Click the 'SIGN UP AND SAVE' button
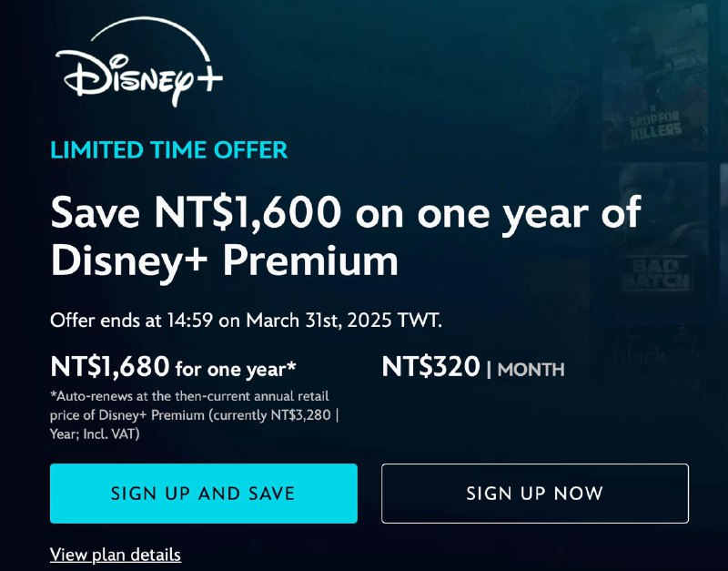 pos(202,494)
